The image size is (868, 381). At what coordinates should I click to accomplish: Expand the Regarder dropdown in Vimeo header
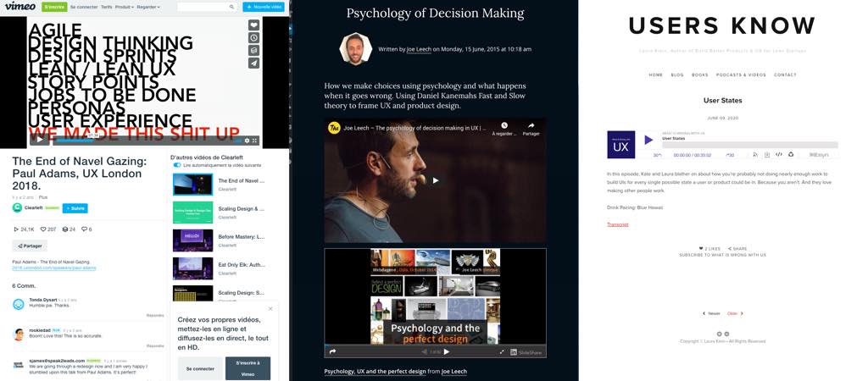(148, 7)
